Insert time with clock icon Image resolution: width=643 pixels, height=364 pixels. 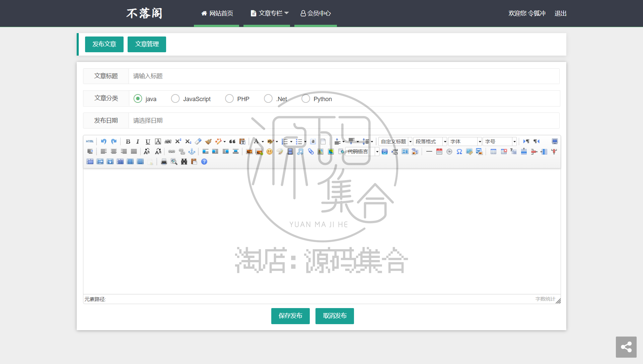tap(449, 152)
